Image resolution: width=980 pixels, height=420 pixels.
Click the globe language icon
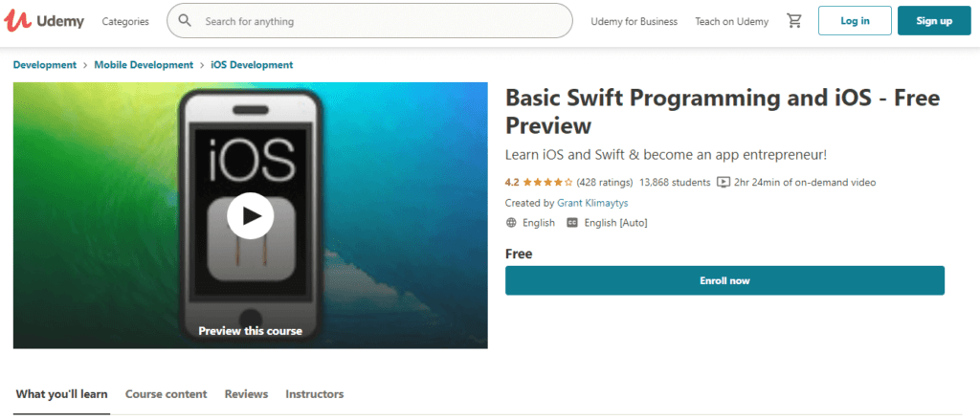[511, 223]
